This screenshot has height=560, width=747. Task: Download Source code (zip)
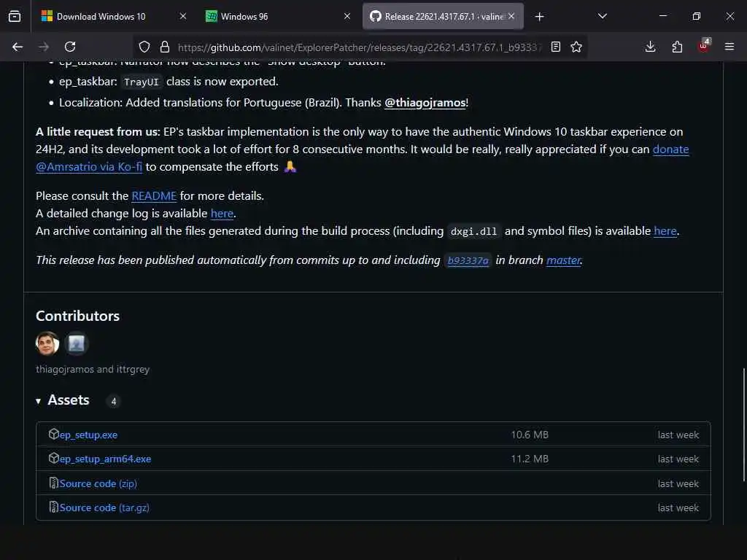pos(98,484)
